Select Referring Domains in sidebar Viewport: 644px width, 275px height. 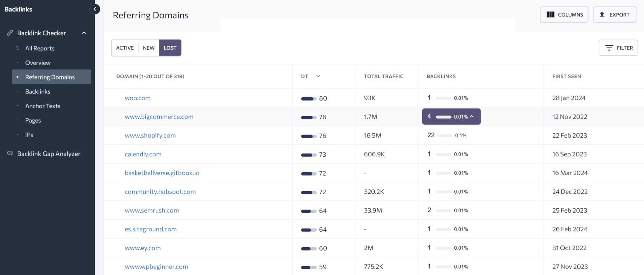pos(52,77)
